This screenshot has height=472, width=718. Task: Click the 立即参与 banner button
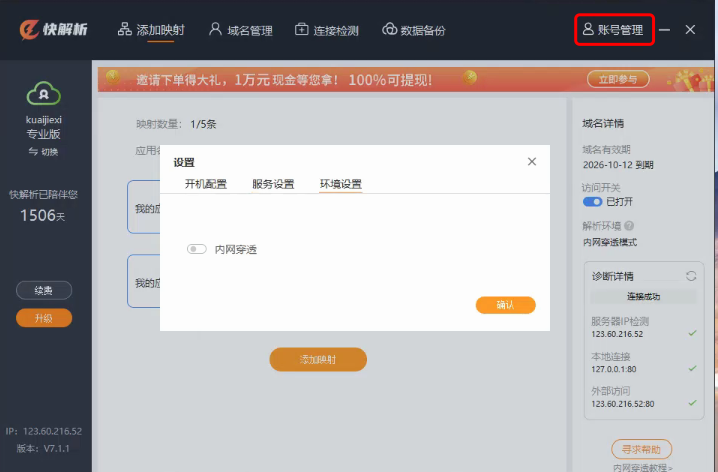pos(617,79)
